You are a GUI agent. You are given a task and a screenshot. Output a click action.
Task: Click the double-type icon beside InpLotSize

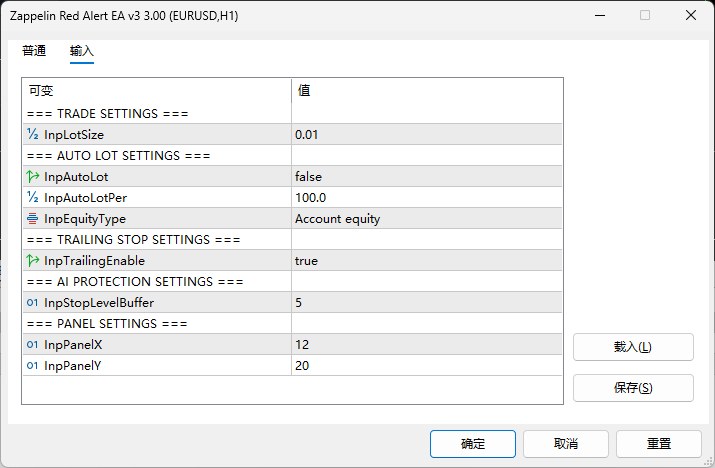32,134
